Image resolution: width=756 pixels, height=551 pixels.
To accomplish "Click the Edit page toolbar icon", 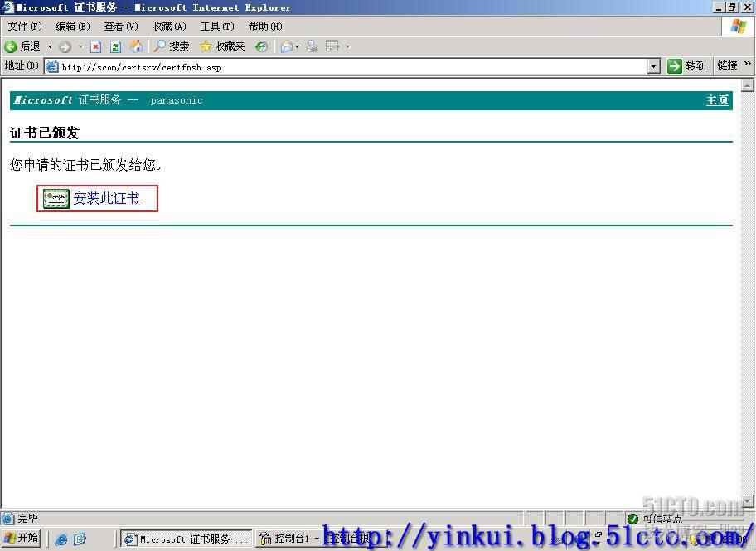I will 332,46.
